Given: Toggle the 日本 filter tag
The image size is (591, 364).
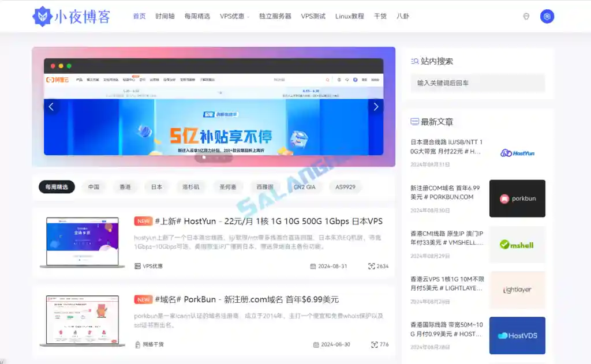Looking at the screenshot, I should pos(156,187).
